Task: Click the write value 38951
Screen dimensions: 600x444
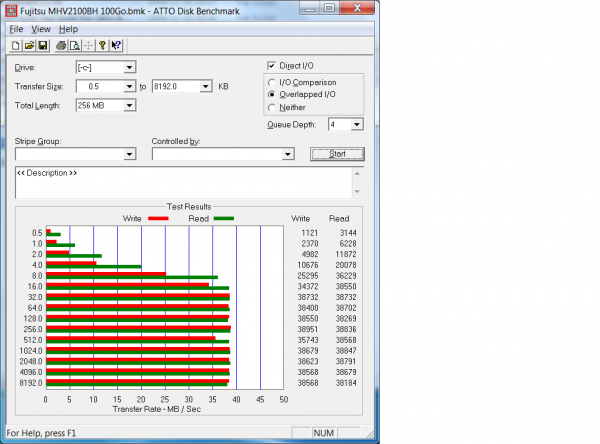Action: pos(308,329)
